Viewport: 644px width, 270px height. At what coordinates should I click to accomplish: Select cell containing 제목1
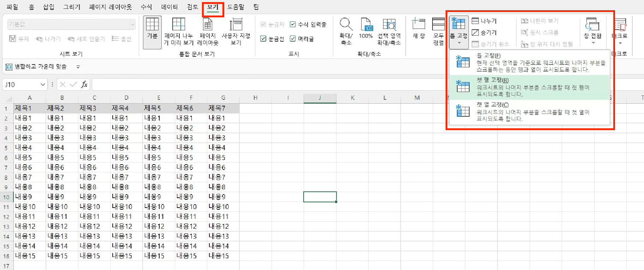30,108
